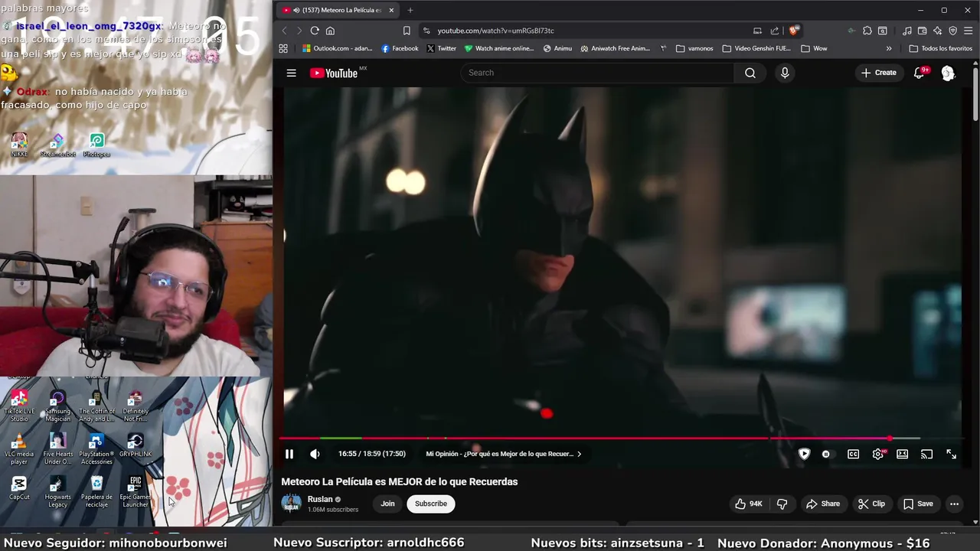Open the Leo AI sparkle icon

coord(937,31)
